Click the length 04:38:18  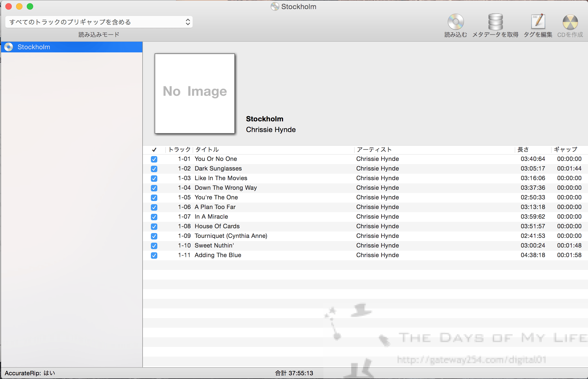533,255
